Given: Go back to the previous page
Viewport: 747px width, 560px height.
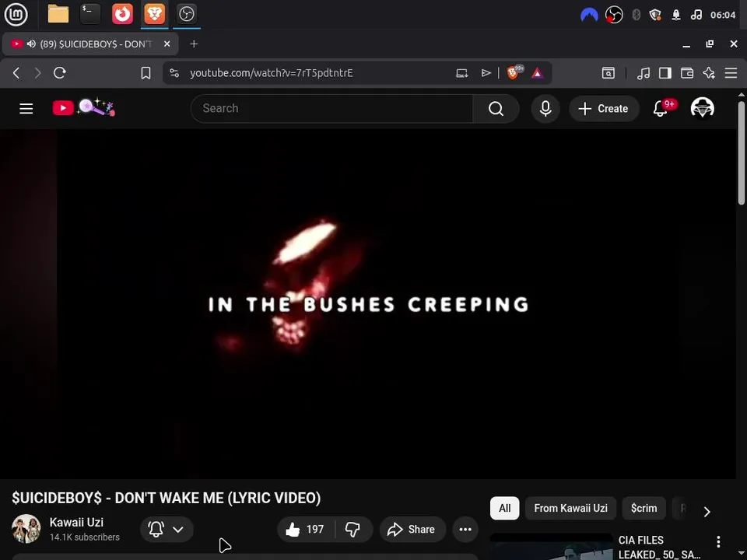Looking at the screenshot, I should (16, 73).
